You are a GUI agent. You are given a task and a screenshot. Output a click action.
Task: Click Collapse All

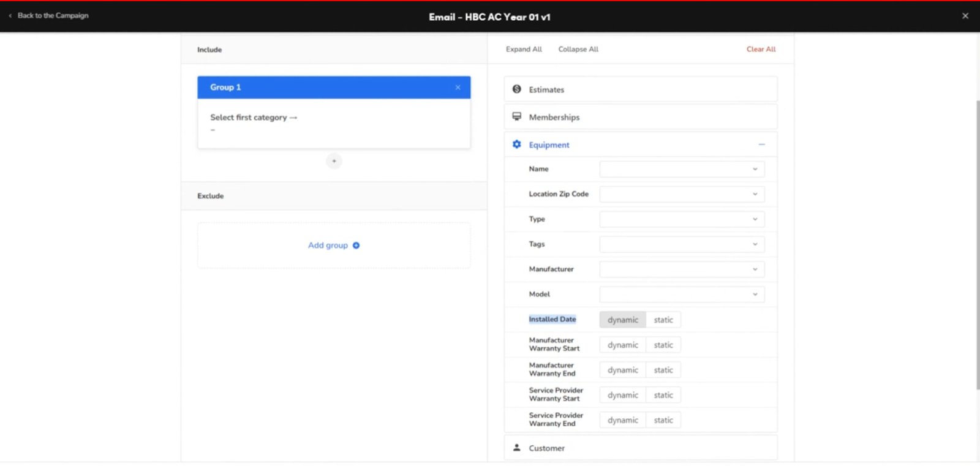(x=578, y=49)
